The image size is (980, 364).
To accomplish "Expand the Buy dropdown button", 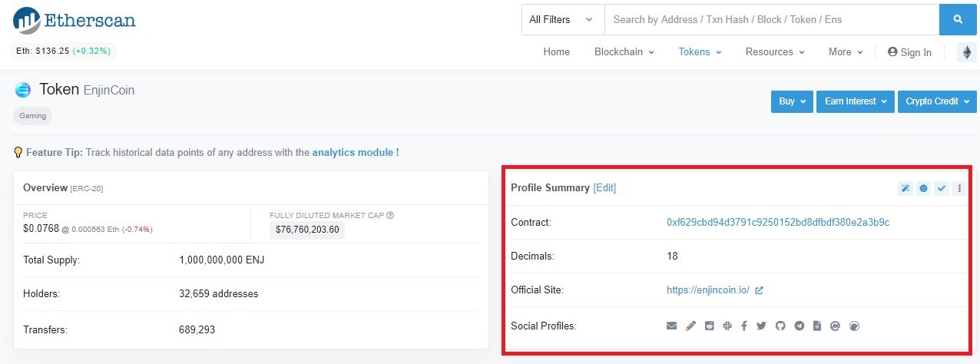I will tap(792, 101).
